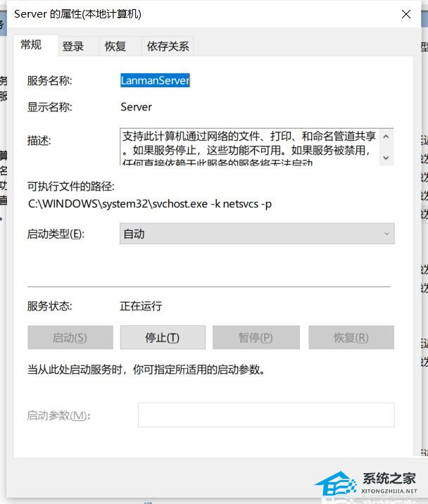Click the display name Server text
The height and width of the screenshot is (504, 428).
click(137, 108)
